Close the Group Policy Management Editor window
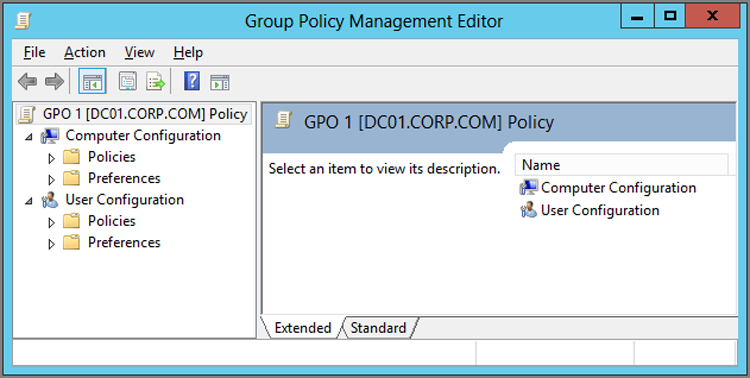 712,16
